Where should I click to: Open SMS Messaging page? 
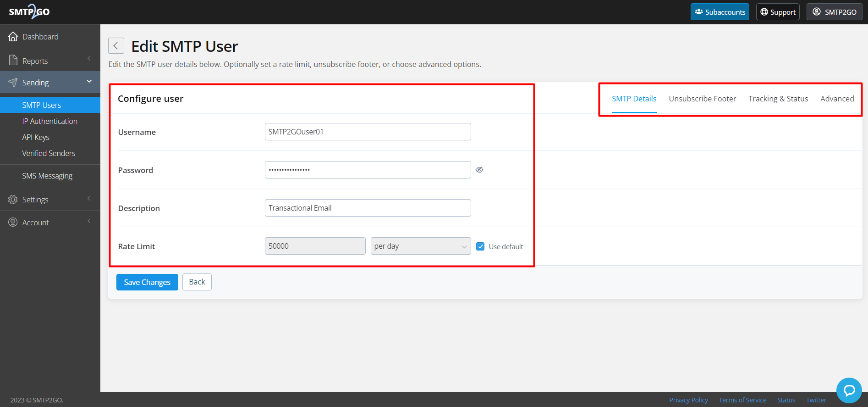(x=47, y=176)
